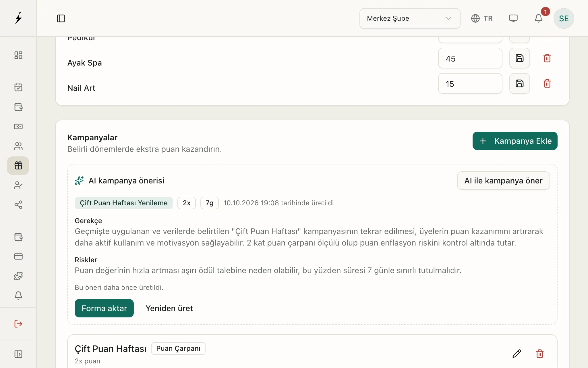
Task: Open the calendar sidebar item
Action: point(18,87)
